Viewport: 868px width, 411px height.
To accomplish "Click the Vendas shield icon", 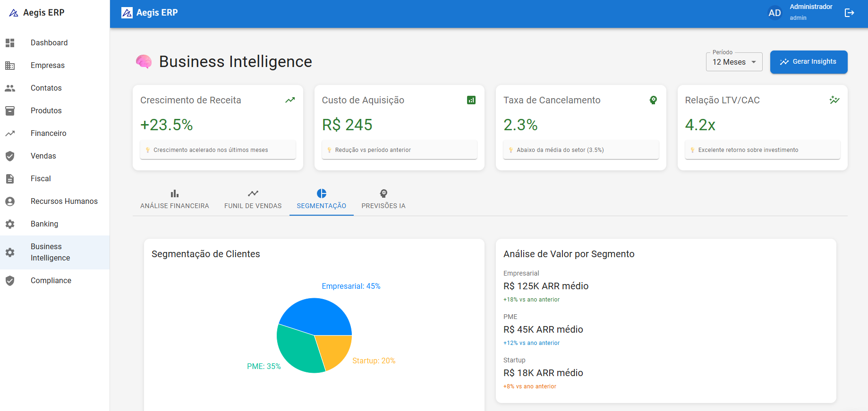I will 10,156.
